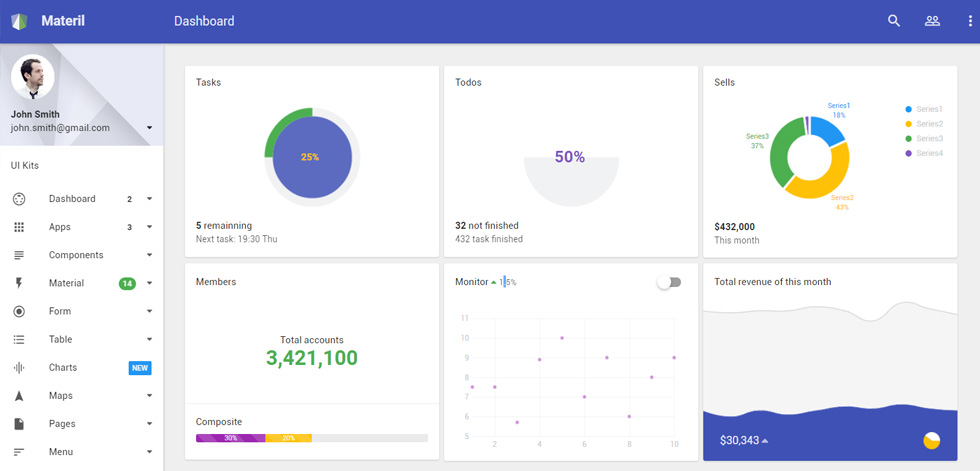Click the Materil logo icon
This screenshot has height=471, width=980.
point(19,21)
